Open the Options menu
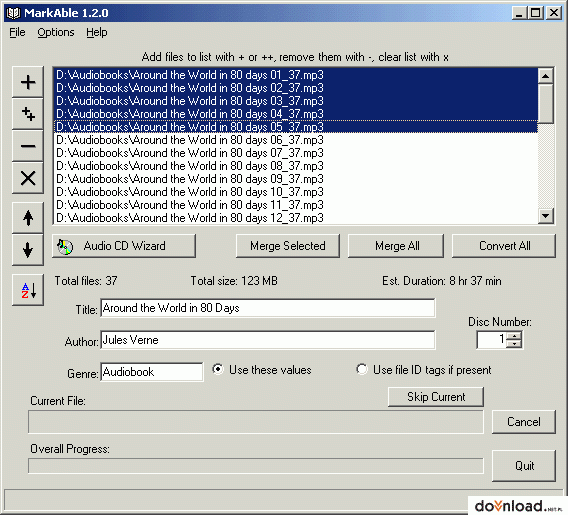 pyautogui.click(x=56, y=33)
